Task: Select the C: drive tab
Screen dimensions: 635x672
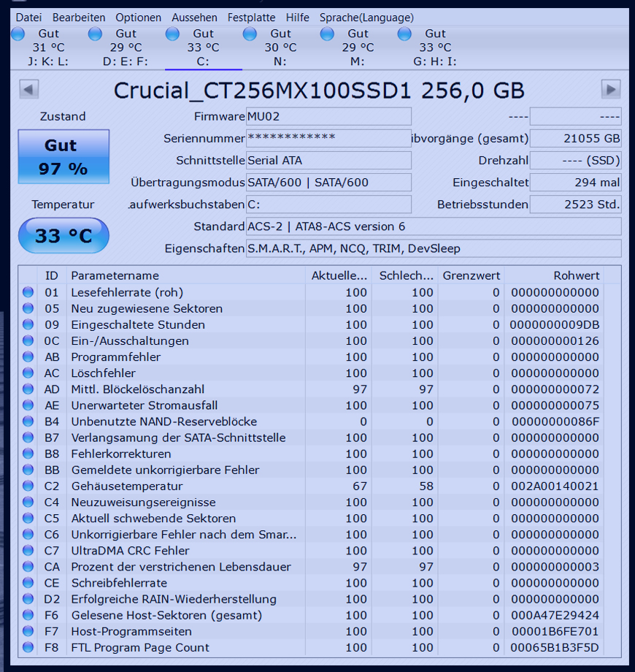Action: [x=203, y=47]
